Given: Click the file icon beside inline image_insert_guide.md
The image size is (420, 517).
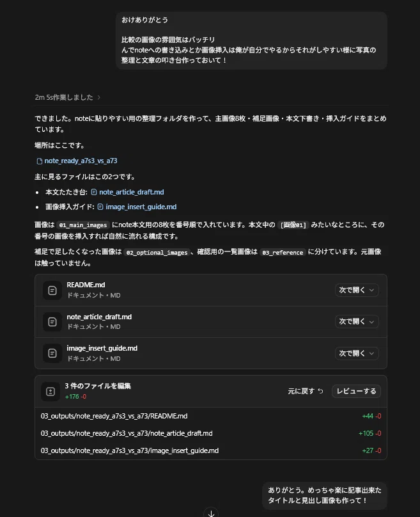Looking at the screenshot, I should 100,207.
